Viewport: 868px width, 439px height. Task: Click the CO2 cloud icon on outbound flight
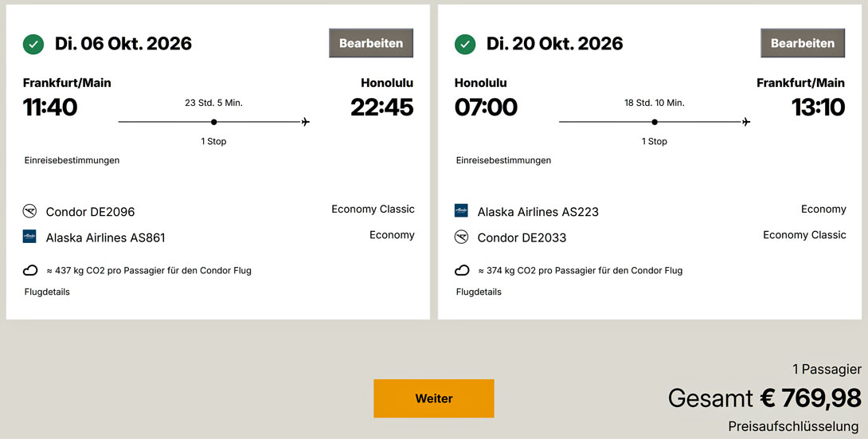[30, 270]
